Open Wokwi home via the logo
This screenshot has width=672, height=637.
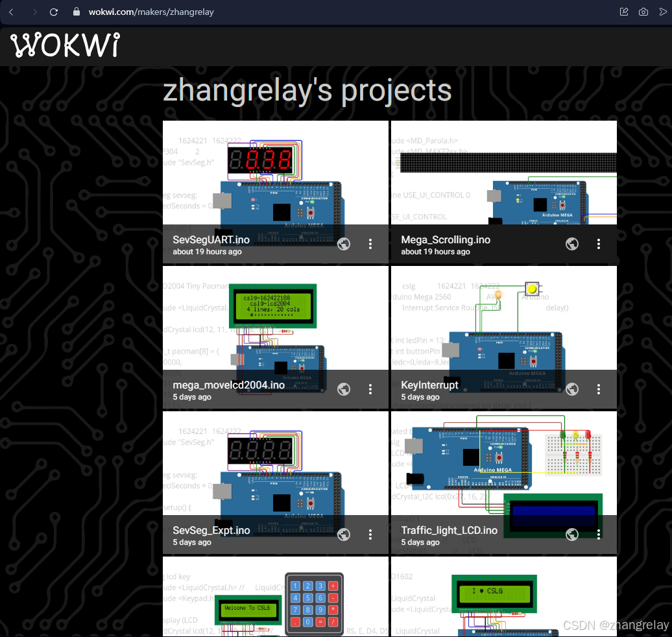(65, 45)
